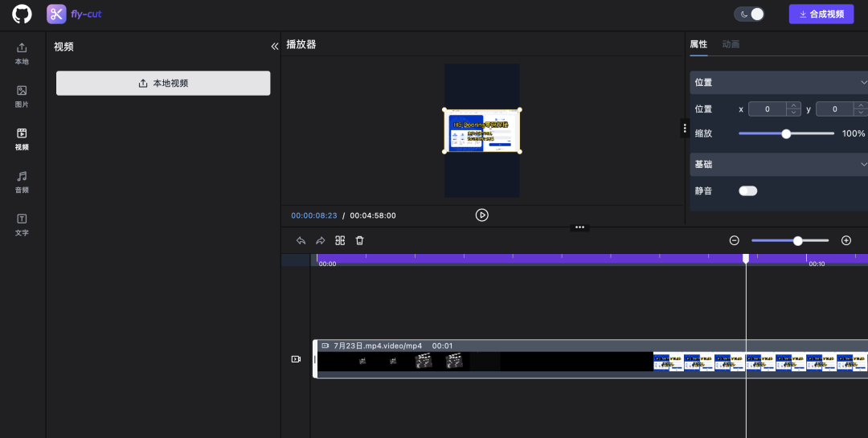868x438 pixels.
Task: Click the properties panel drag handle
Action: pyautogui.click(x=685, y=128)
